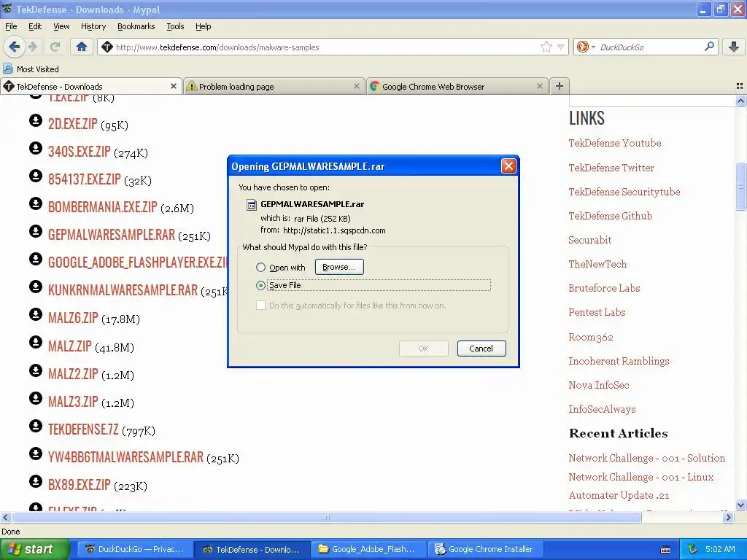
Task: Click the Browse... button in dialog
Action: [339, 267]
